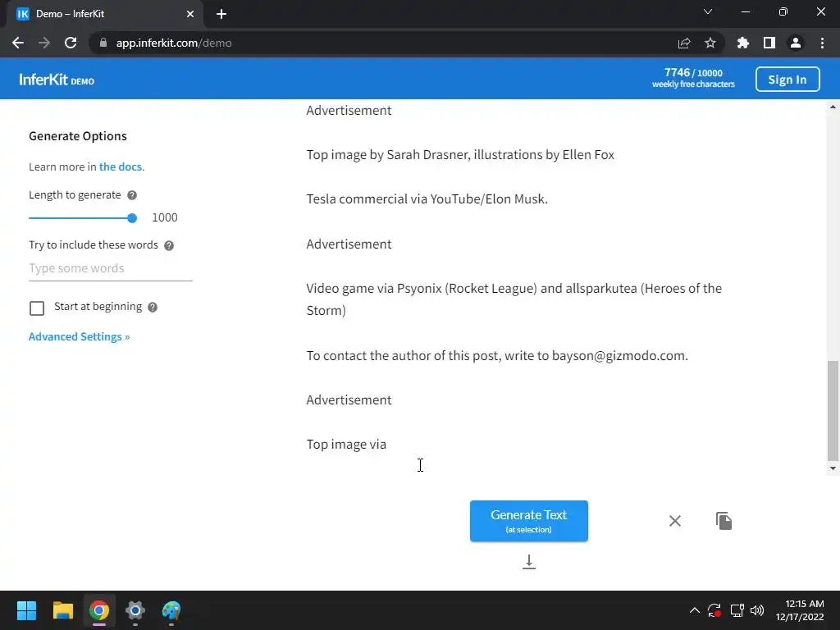Click the text area scrollbar thumb
The width and height of the screenshot is (840, 630).
[833, 411]
